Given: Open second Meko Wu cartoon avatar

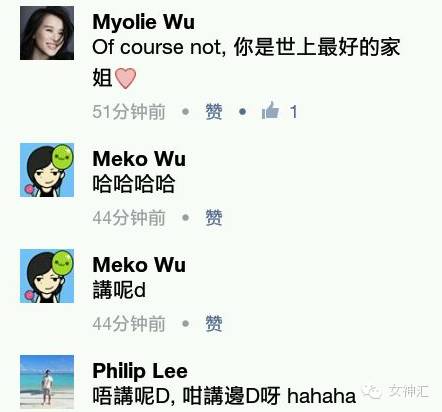Looking at the screenshot, I should (47, 276).
